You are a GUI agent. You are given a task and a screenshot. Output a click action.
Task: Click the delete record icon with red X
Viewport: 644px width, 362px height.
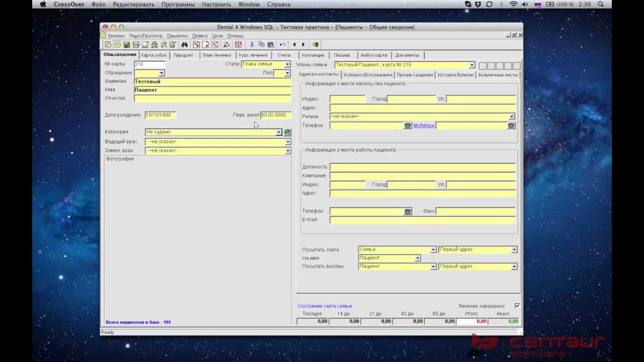point(215,45)
